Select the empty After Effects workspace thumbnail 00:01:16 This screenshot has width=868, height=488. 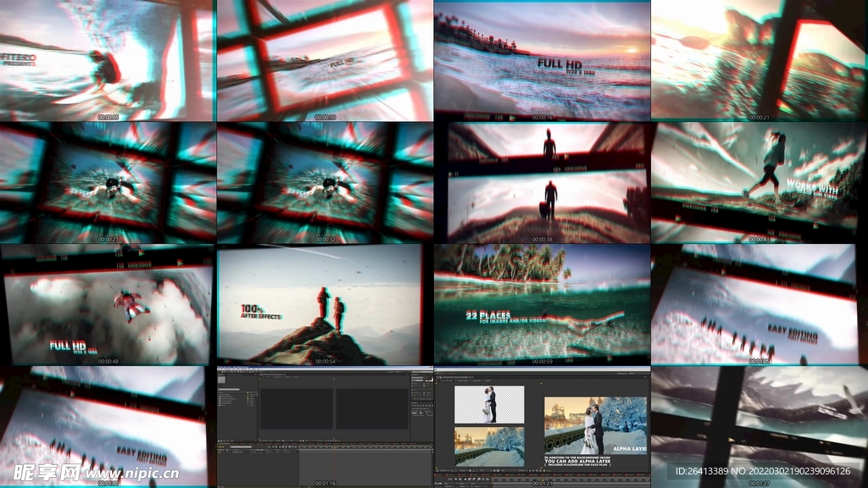(x=325, y=427)
